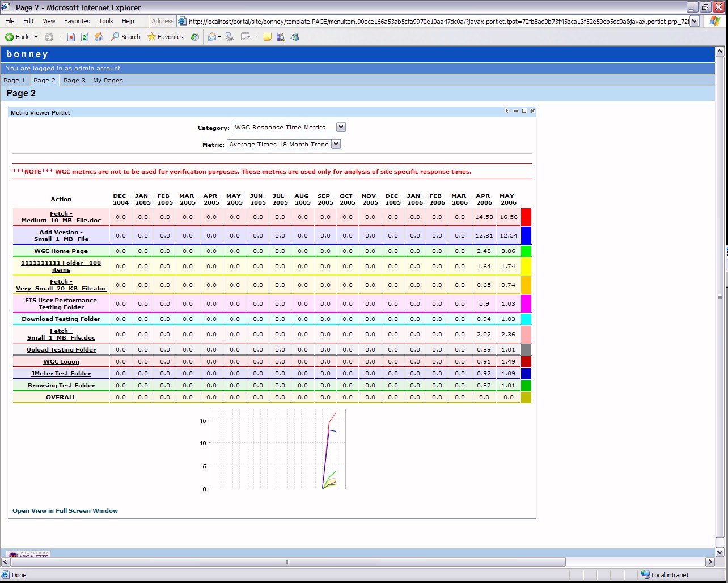Click the red swatch for Fetch Medium row

coord(526,217)
